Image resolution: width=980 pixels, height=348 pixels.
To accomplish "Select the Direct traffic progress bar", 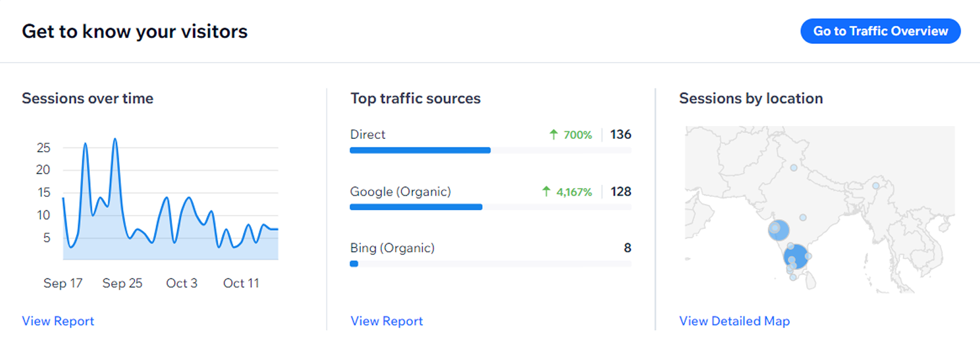I will point(490,151).
